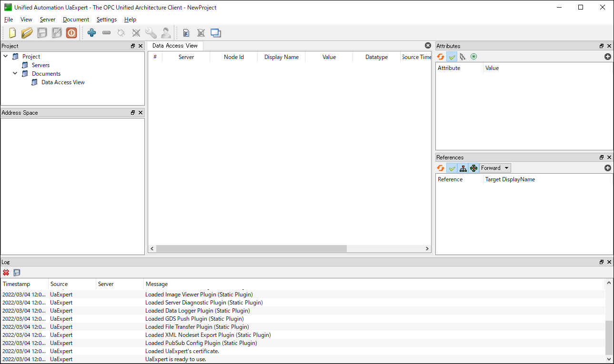Image resolution: width=614 pixels, height=364 pixels.
Task: Toggle the green checkmark in Attributes toolbar
Action: coord(452,57)
